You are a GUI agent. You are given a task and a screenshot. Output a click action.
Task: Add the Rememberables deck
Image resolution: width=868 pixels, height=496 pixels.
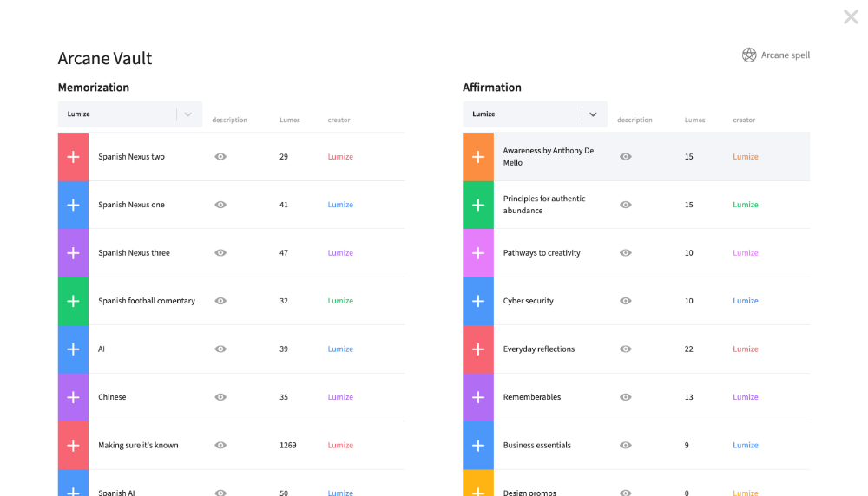click(x=478, y=397)
